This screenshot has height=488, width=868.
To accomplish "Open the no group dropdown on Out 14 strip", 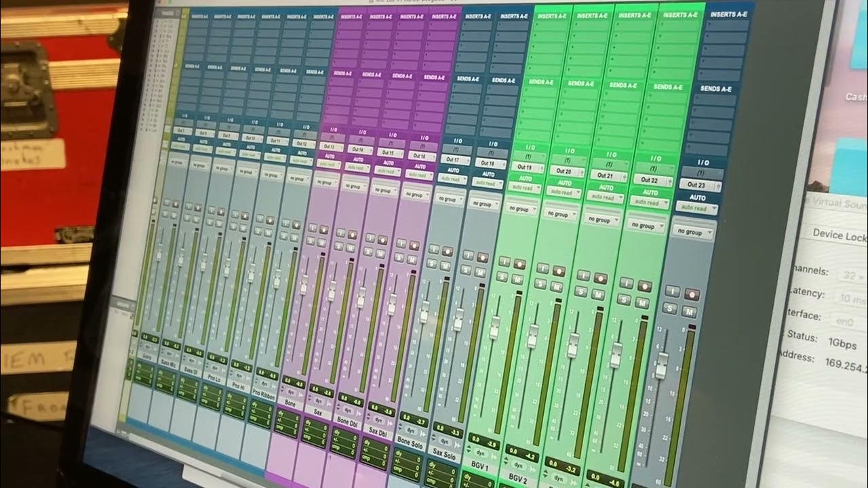I will pyautogui.click(x=353, y=186).
